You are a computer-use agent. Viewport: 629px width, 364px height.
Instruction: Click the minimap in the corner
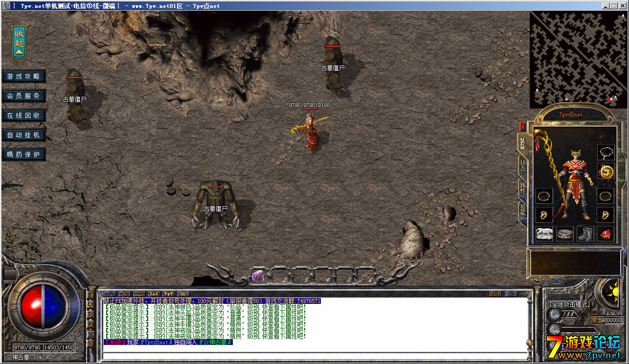(x=578, y=60)
